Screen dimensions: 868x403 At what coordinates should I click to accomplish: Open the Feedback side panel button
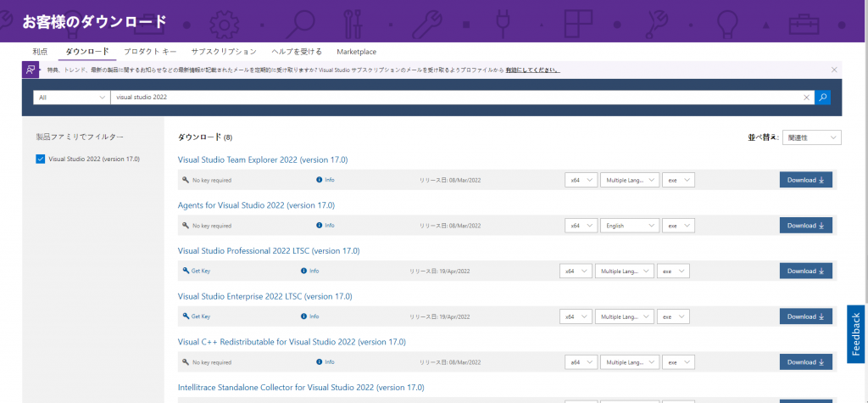pyautogui.click(x=856, y=333)
